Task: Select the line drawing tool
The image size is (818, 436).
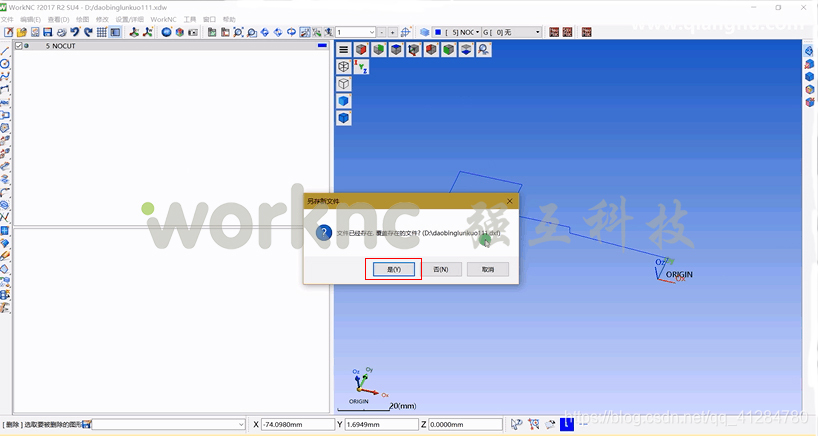Action: [5, 51]
